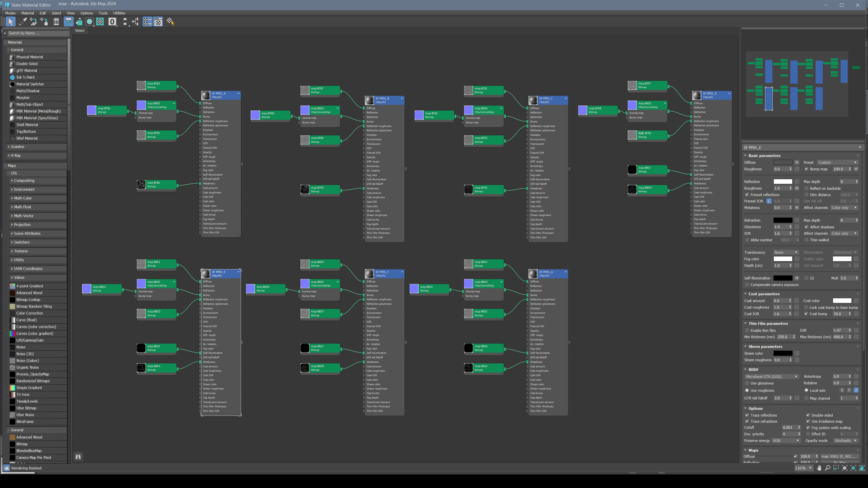Toggle Show Background in Preview checkered icon
The image size is (868, 488).
(100, 22)
